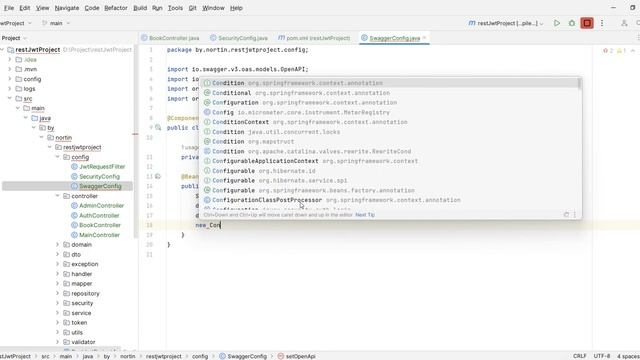Collapse the controller package
The height and width of the screenshot is (360, 640).
pos(58,196)
